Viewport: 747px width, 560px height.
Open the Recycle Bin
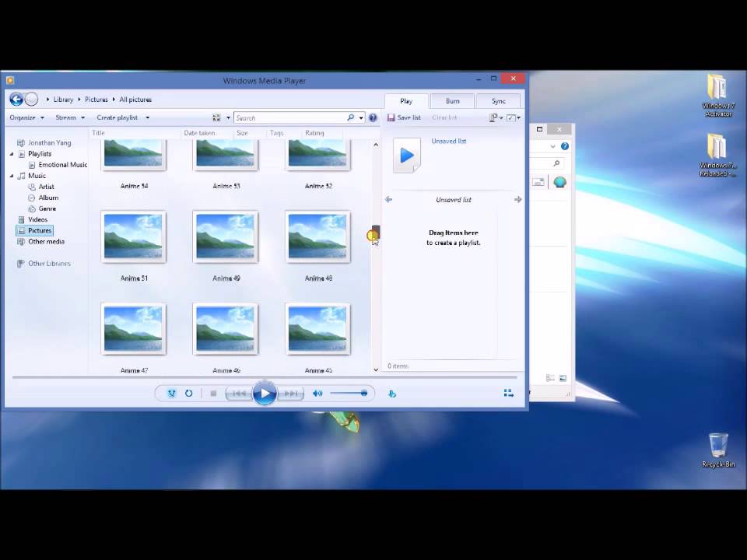(718, 450)
